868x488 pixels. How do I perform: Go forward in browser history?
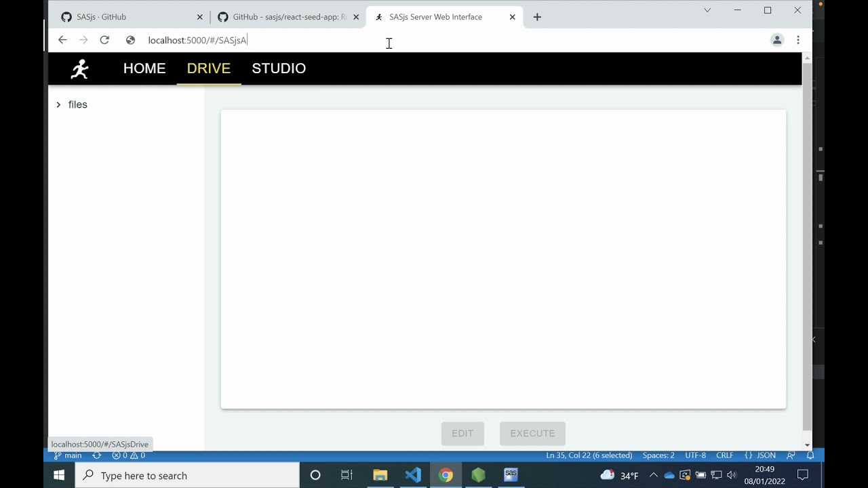(x=83, y=40)
